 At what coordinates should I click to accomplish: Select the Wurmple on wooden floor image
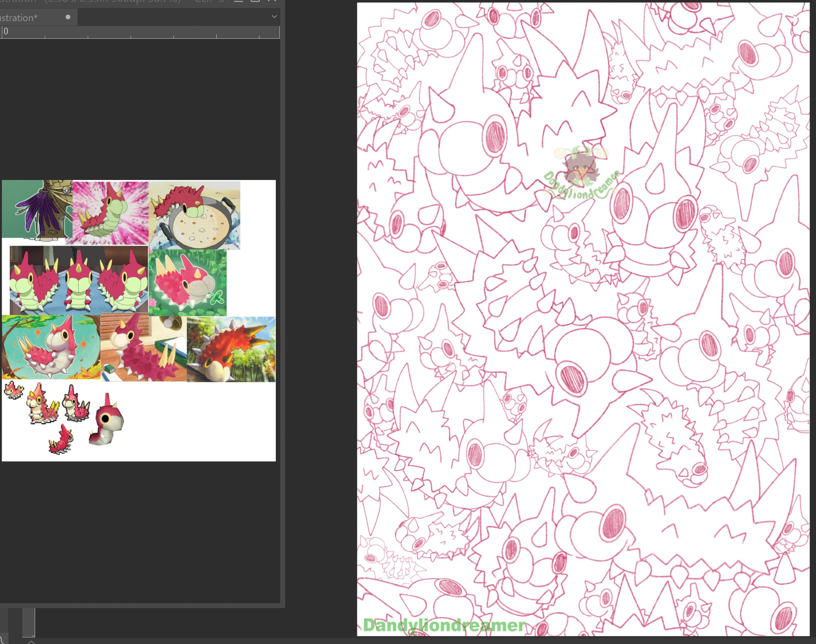click(x=144, y=348)
